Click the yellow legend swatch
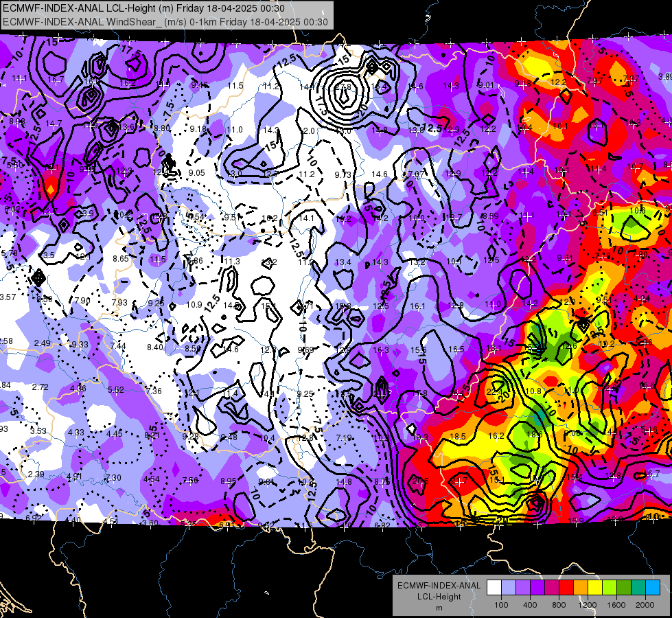 [x=595, y=588]
